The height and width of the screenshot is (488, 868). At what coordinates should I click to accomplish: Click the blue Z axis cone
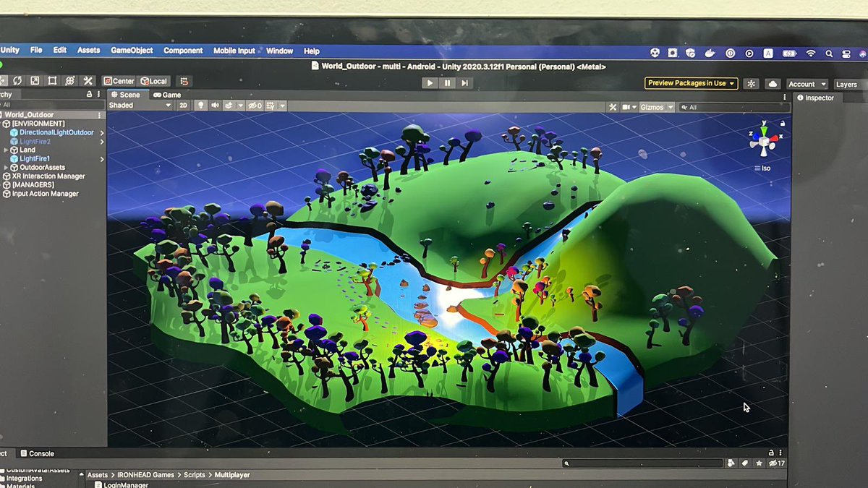[755, 137]
